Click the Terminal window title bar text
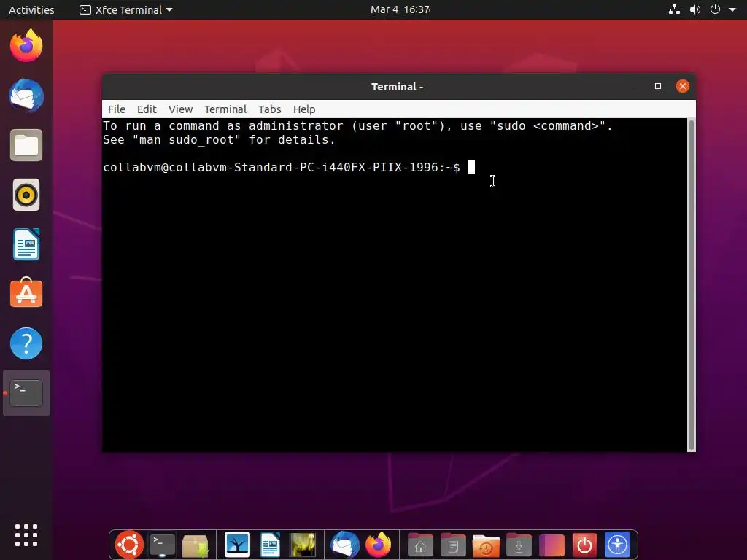 [x=398, y=87]
